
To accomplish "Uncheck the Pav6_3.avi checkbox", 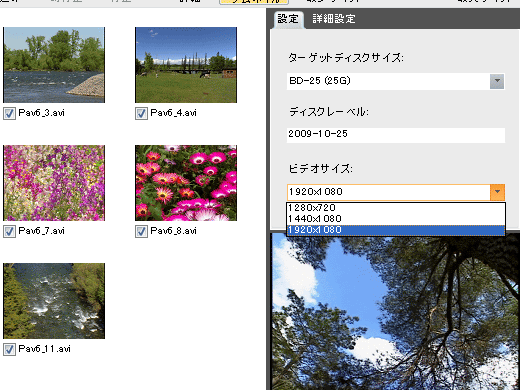I will pos(9,114).
